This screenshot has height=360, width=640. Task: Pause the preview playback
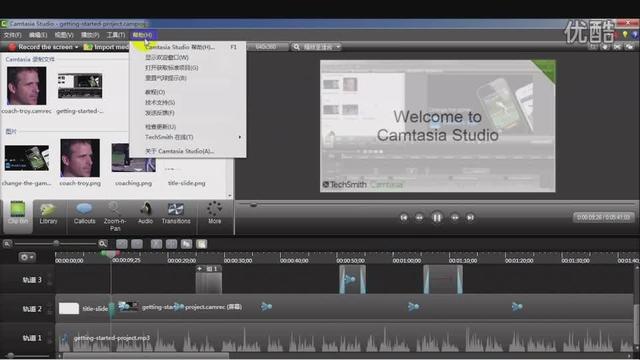(x=437, y=218)
